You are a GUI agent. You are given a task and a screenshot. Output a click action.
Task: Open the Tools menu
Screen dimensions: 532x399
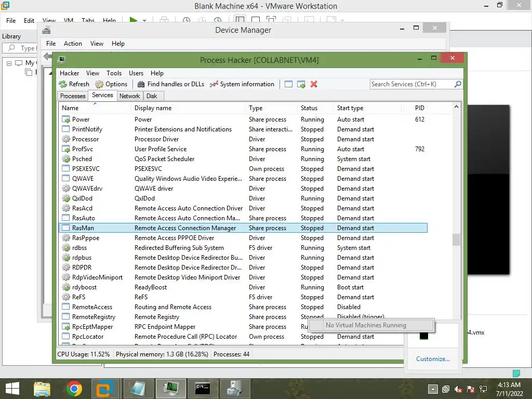(114, 73)
